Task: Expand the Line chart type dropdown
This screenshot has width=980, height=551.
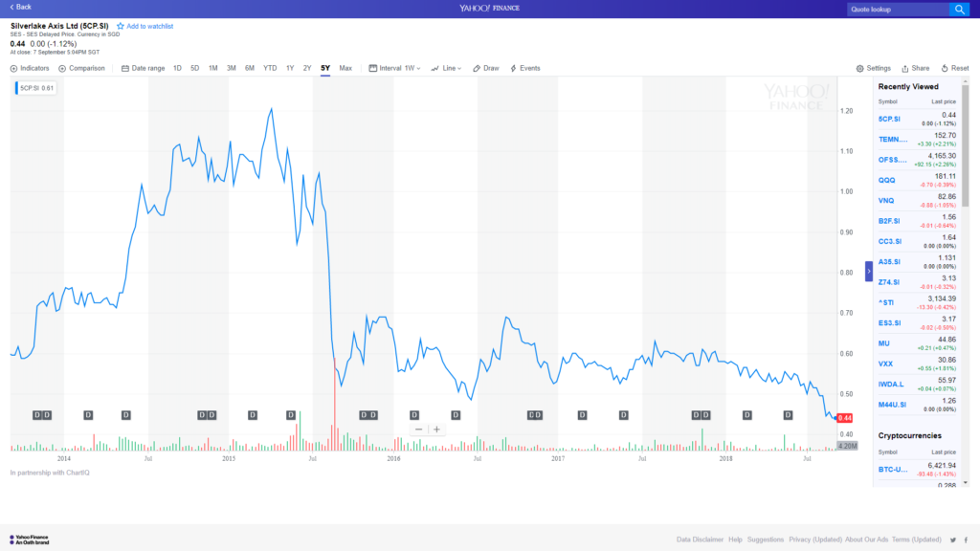Action: pos(446,68)
